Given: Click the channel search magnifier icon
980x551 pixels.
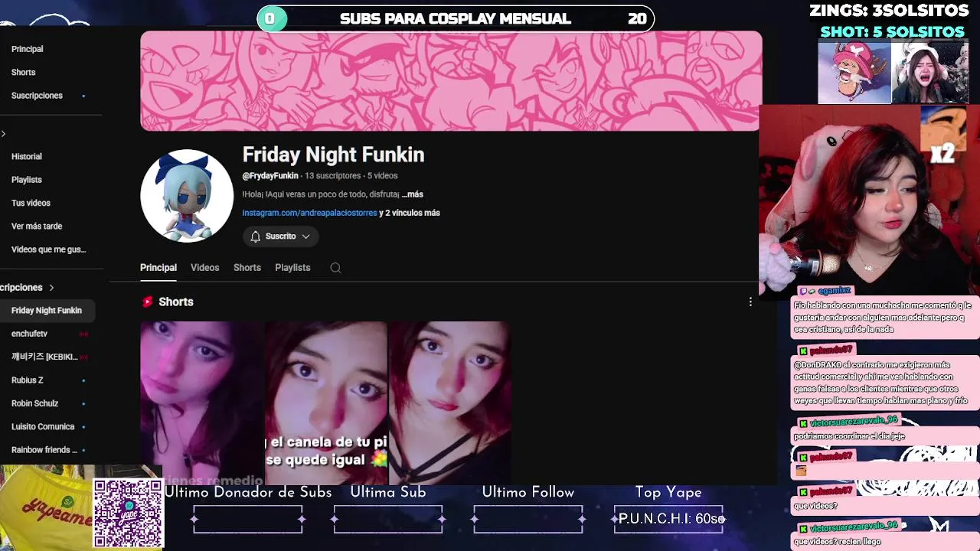Looking at the screenshot, I should (335, 268).
